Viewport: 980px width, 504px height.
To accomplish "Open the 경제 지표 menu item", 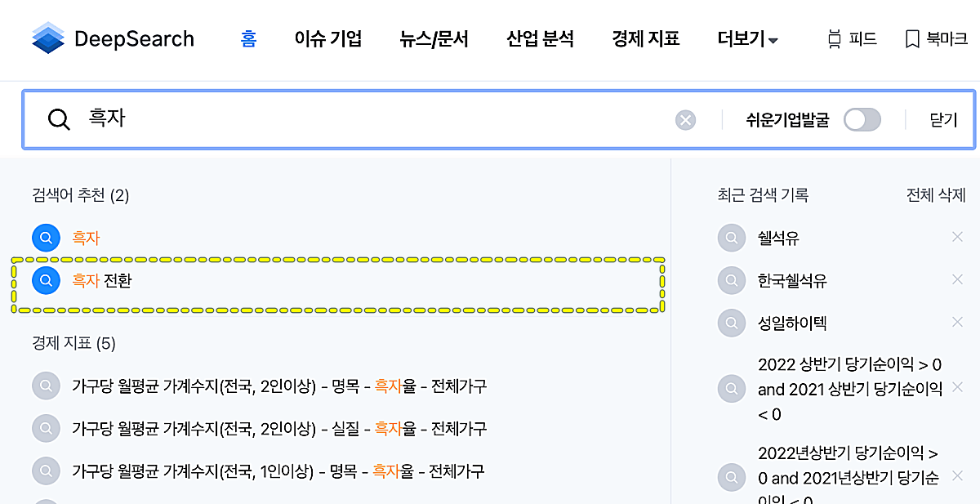I will (x=645, y=38).
